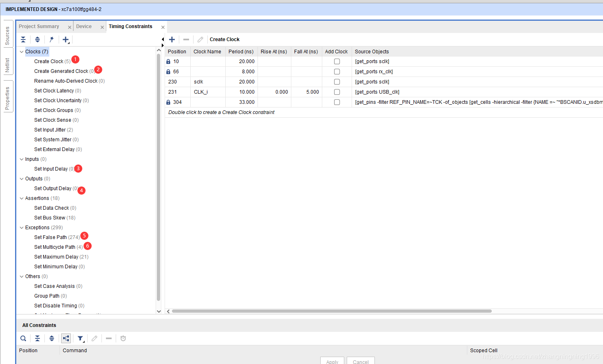Click the sclk clock name cell
Viewport: 603px width, 364px height.
208,82
